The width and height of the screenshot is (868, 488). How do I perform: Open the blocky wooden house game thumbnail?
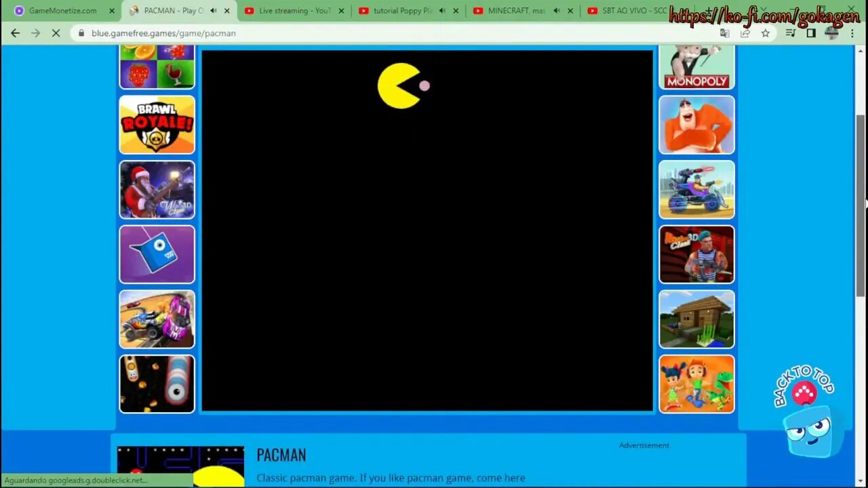tap(696, 319)
